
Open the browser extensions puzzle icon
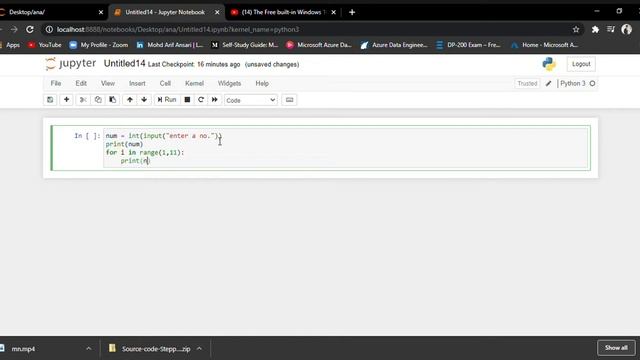pos(595,29)
